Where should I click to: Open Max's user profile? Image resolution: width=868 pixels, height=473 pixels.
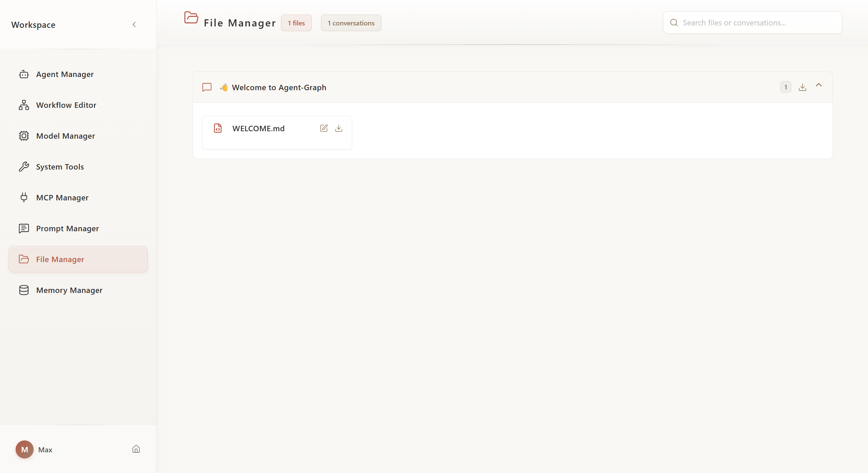24,449
